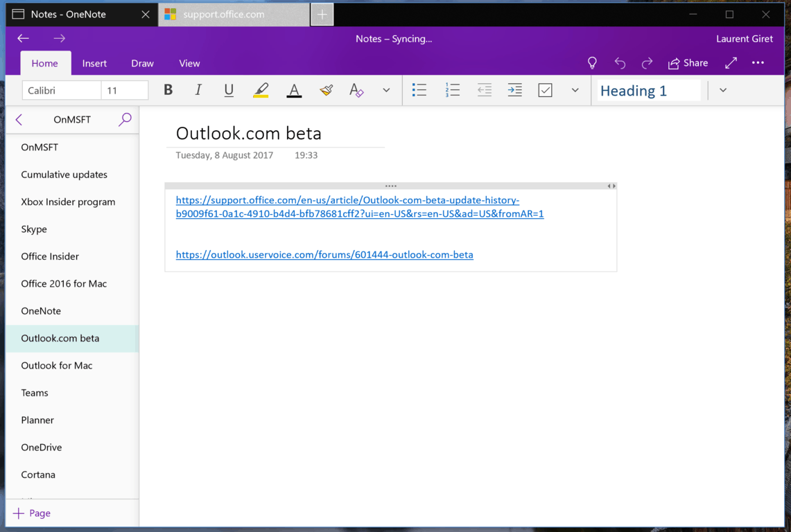
Task: Open the Office Insider page
Action: 72,256
